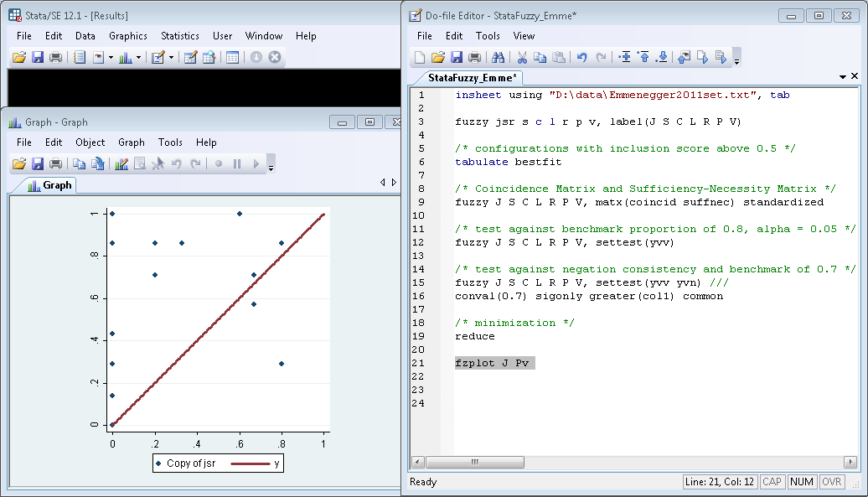Click Toggle Bookmark icon in Do-file toolbar
The width and height of the screenshot is (868, 497).
[624, 58]
